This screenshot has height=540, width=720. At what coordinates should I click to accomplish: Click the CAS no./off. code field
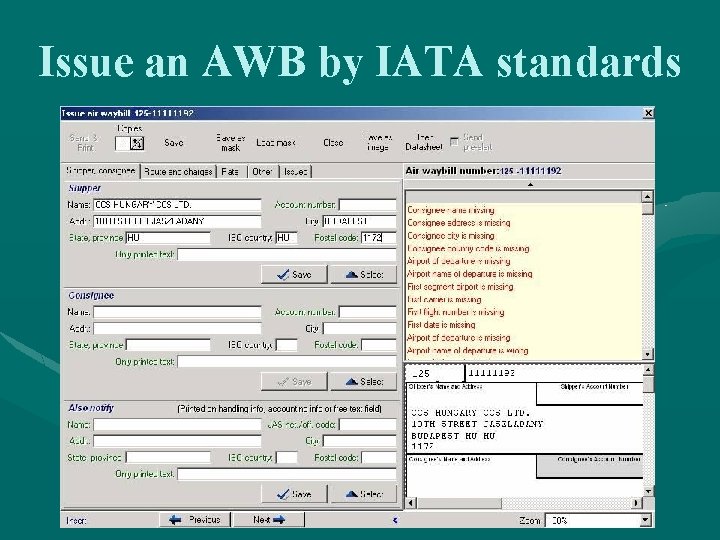(367, 425)
